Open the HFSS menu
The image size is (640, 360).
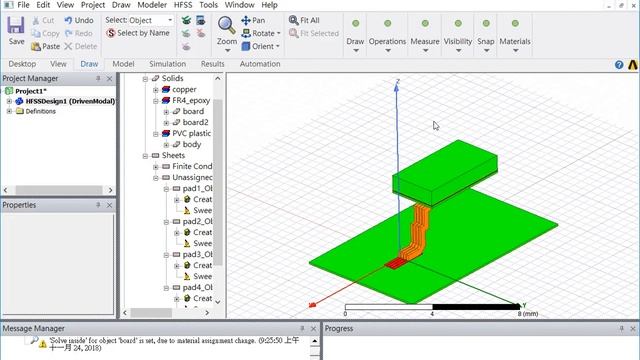point(183,5)
